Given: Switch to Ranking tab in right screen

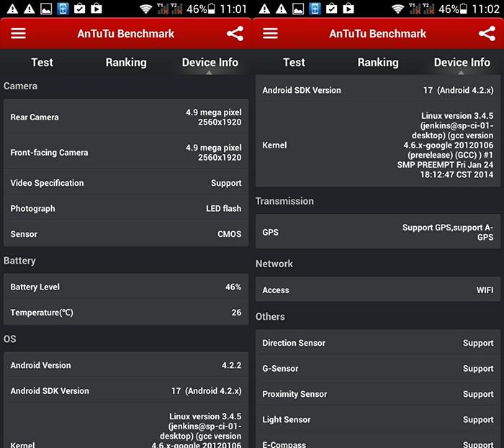Looking at the screenshot, I should coord(378,63).
